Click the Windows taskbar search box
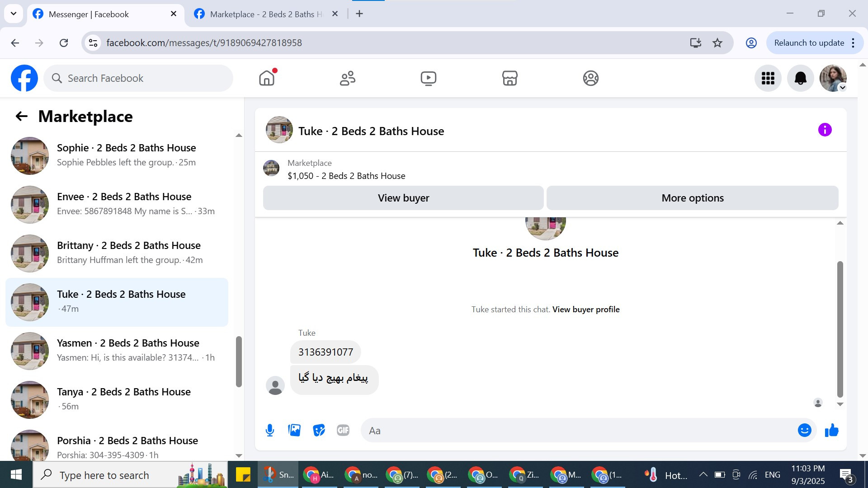This screenshot has height=488, width=868. pyautogui.click(x=130, y=475)
